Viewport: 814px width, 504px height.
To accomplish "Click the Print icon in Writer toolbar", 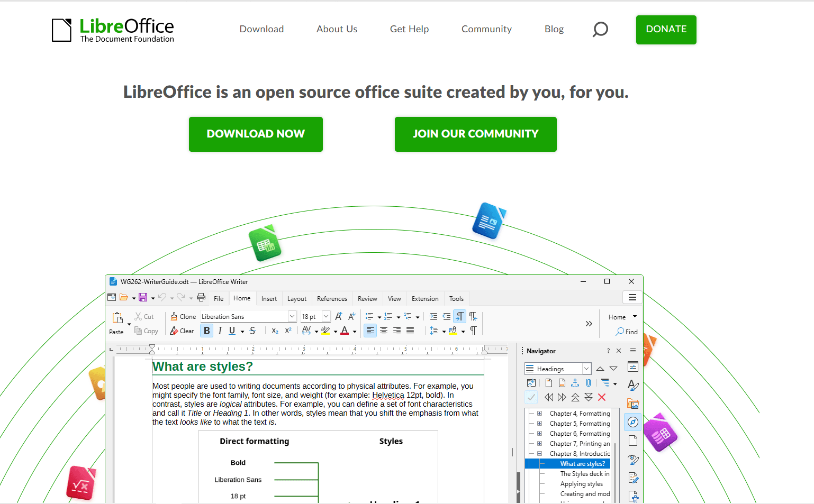I will coord(201,298).
